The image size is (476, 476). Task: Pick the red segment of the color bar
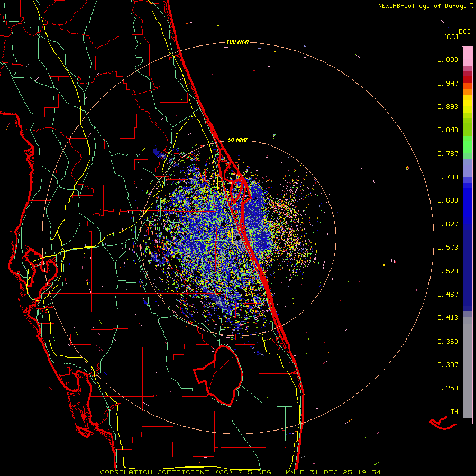point(467,79)
